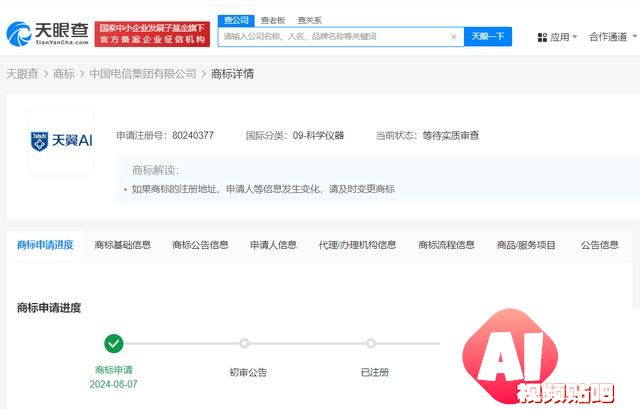This screenshot has height=409, width=640.
Task: Select registration number 80240377
Action: (193, 136)
